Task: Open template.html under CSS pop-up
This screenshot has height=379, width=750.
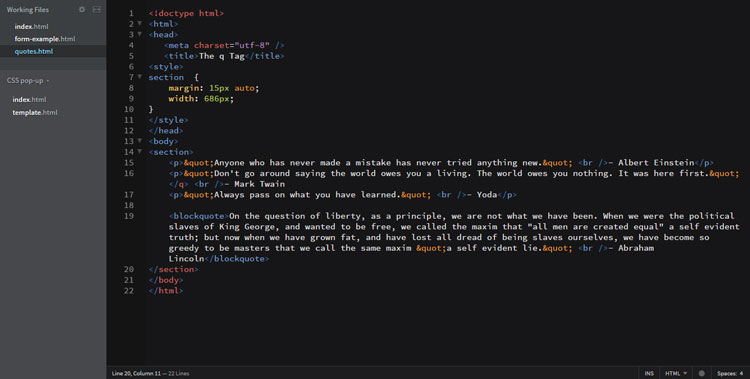Action: pos(35,112)
